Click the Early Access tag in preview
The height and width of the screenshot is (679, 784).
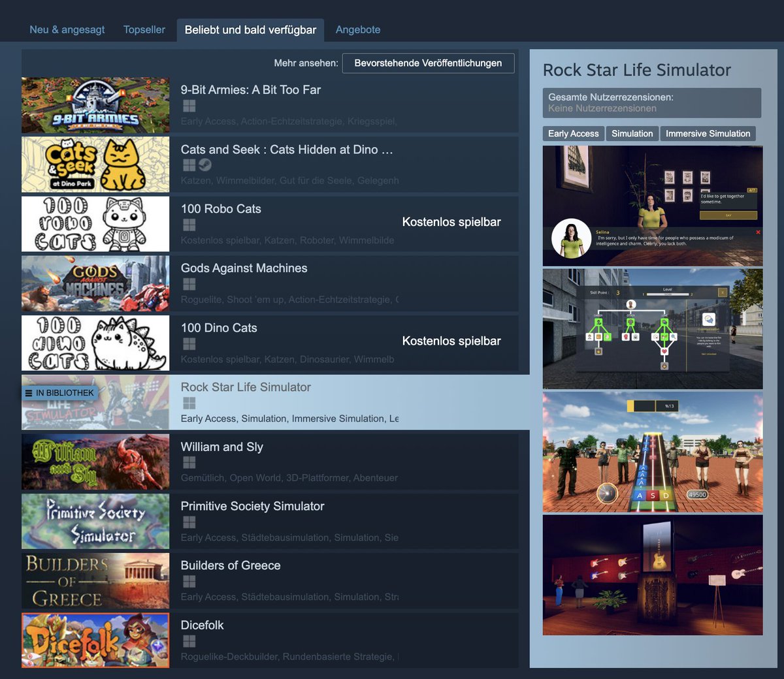[574, 133]
